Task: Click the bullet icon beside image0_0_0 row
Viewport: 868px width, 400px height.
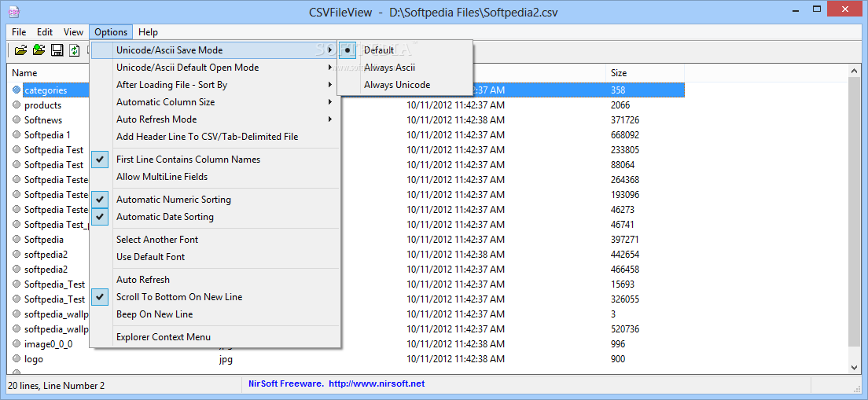Action: pos(16,343)
